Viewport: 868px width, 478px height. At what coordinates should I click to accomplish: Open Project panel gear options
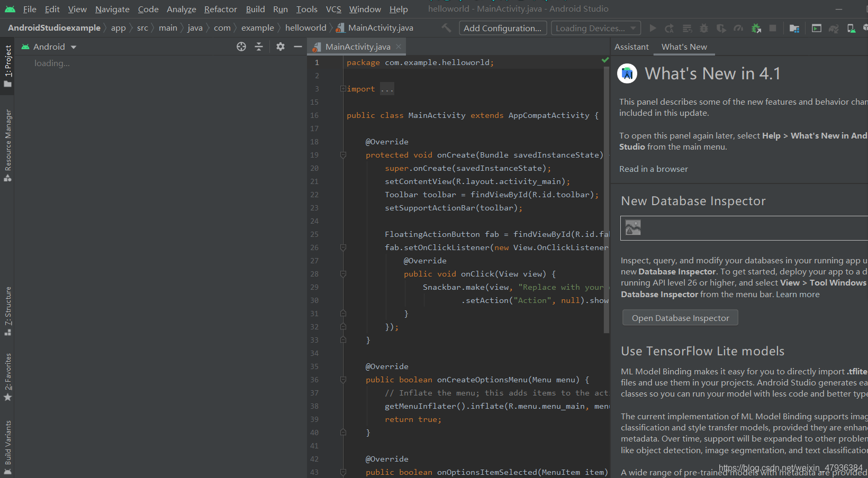click(281, 47)
